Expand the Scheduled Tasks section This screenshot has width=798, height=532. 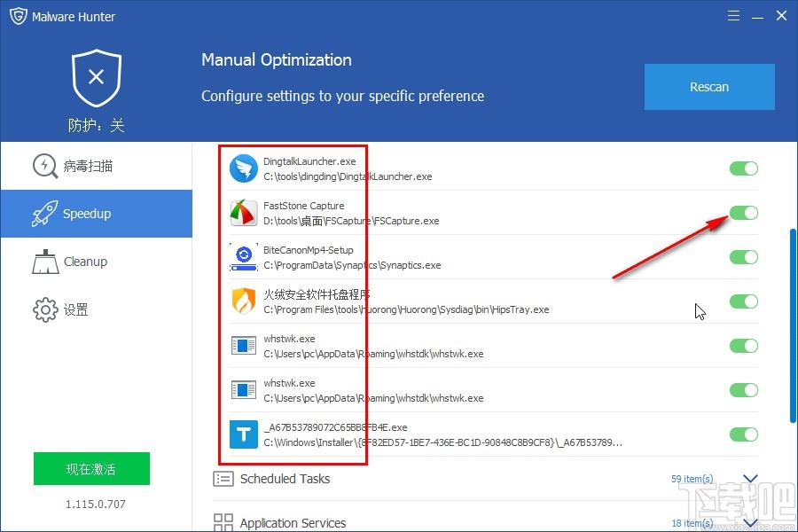click(x=749, y=478)
